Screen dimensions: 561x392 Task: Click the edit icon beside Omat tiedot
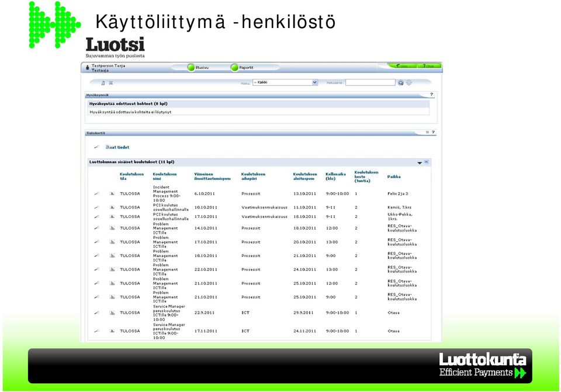coord(96,147)
